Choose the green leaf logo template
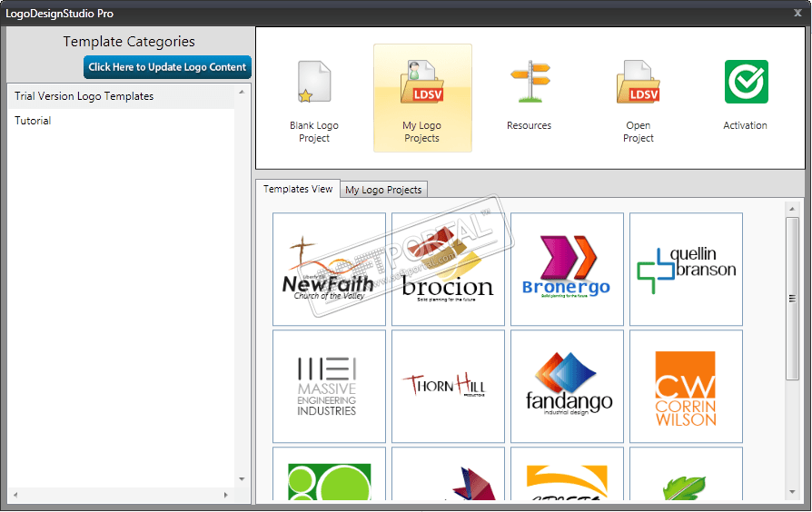Viewport: 812px width, 512px height. tap(686, 475)
